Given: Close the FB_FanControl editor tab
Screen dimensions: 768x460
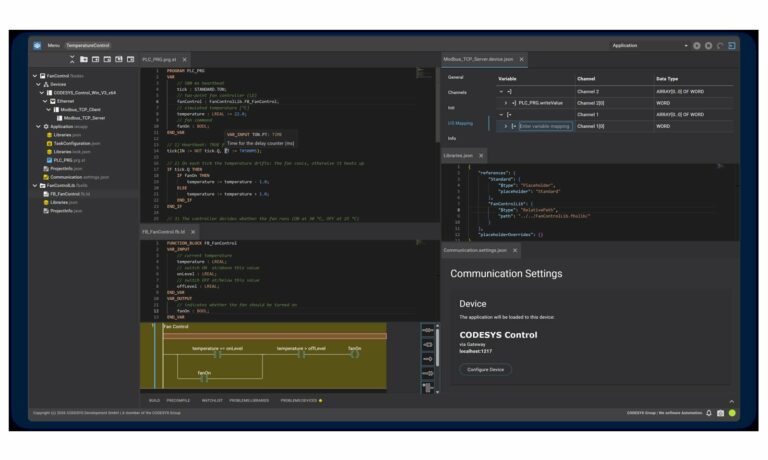Looking at the screenshot, I should tap(193, 232).
